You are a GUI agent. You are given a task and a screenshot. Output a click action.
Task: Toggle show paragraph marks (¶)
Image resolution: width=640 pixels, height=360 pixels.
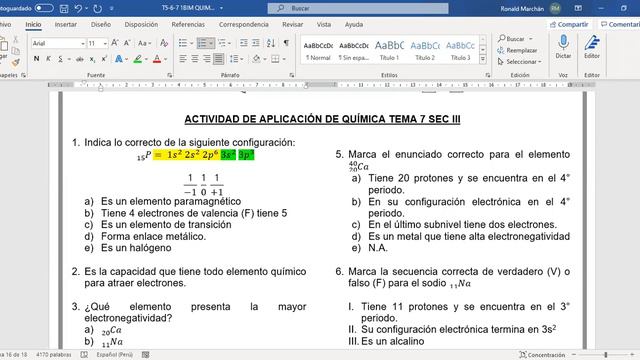point(286,43)
